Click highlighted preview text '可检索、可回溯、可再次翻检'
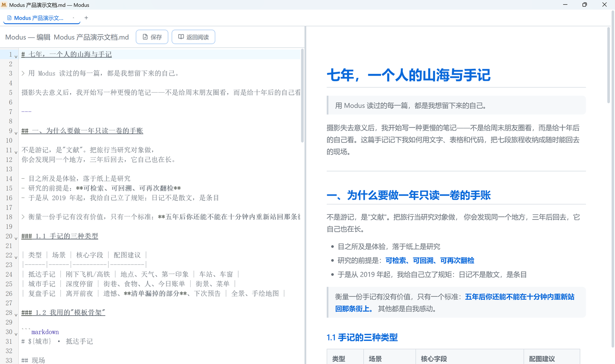 point(430,261)
